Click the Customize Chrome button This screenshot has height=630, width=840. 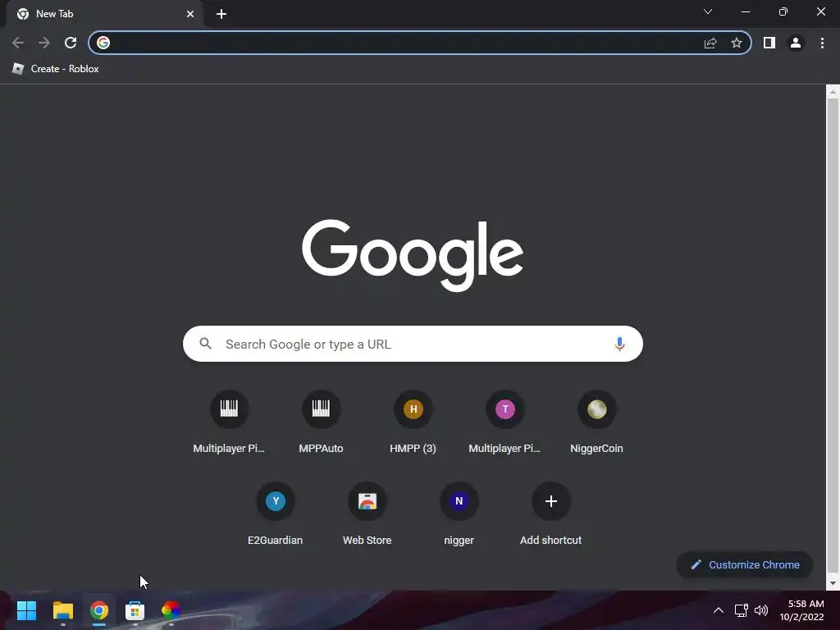(745, 564)
